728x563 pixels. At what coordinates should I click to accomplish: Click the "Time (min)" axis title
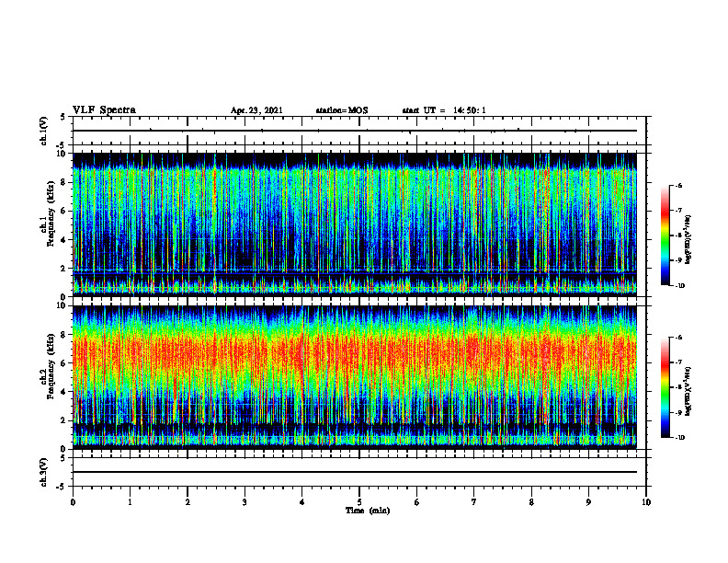(368, 511)
